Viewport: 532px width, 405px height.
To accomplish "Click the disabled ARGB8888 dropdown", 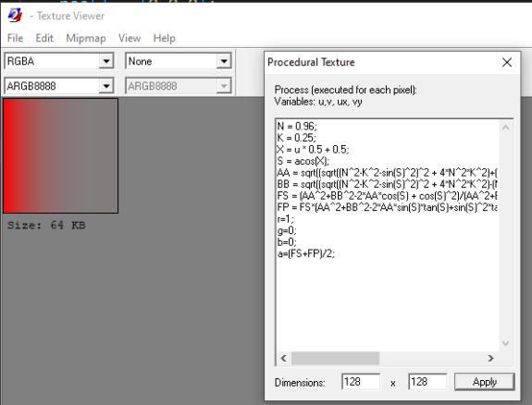I will [x=179, y=86].
